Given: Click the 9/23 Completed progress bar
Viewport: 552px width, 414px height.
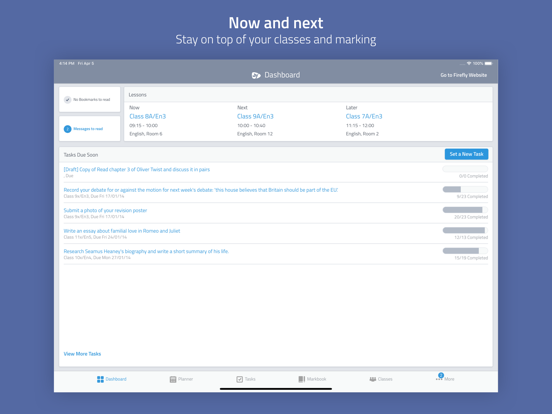Looking at the screenshot, I should click(465, 189).
